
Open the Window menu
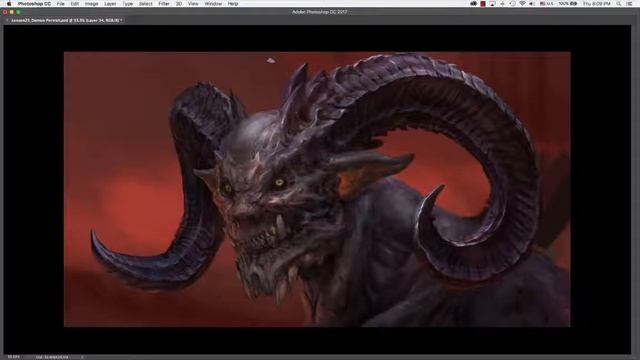(x=213, y=4)
